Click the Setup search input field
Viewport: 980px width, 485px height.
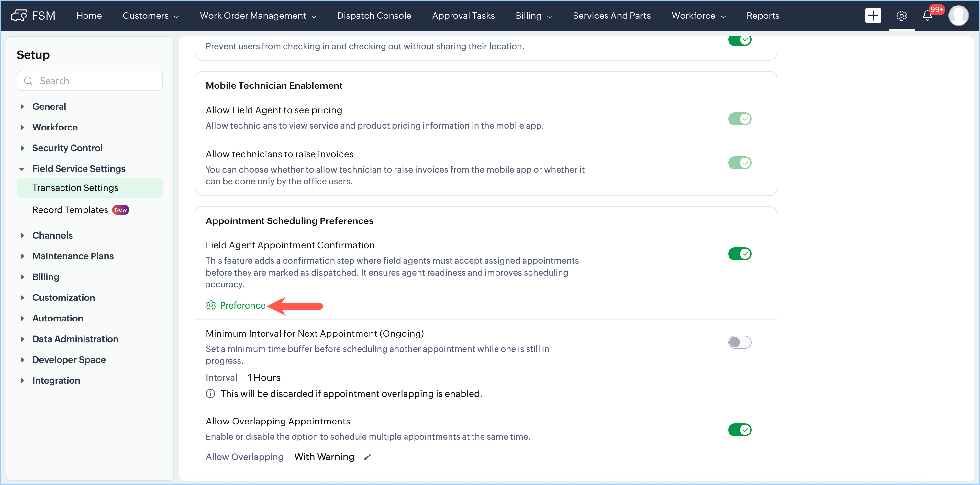99,81
